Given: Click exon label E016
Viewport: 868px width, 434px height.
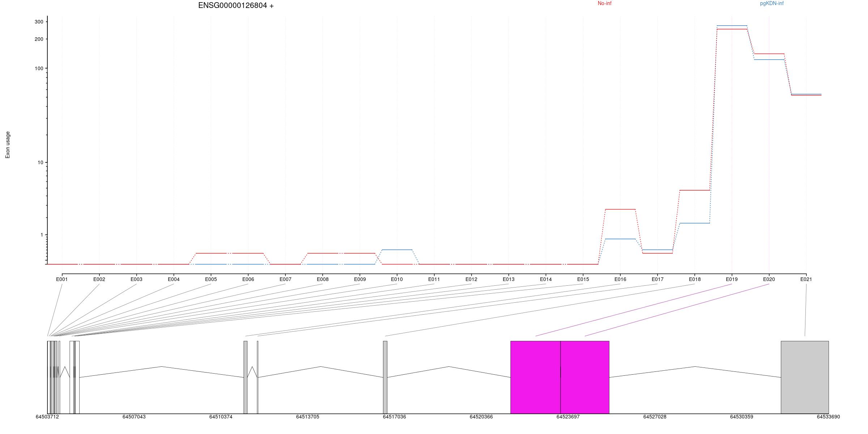Looking at the screenshot, I should coord(620,279).
